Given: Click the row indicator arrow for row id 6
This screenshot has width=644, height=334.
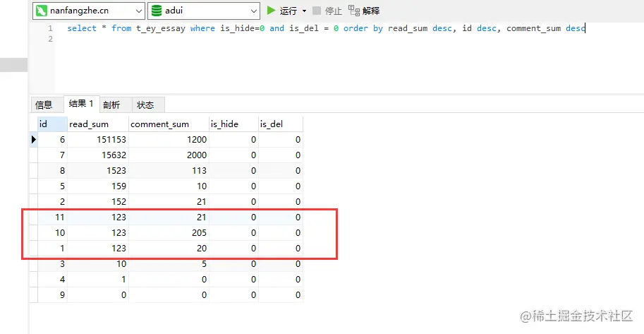Looking at the screenshot, I should pos(34,140).
